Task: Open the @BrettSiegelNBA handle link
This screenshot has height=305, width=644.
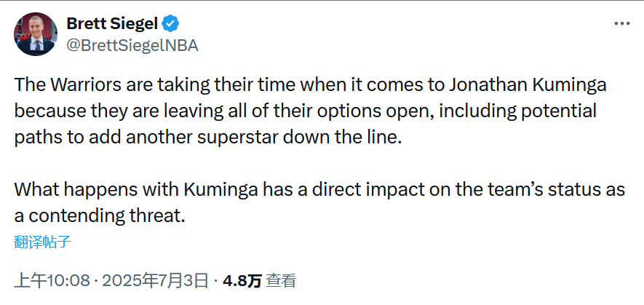Action: pos(132,45)
